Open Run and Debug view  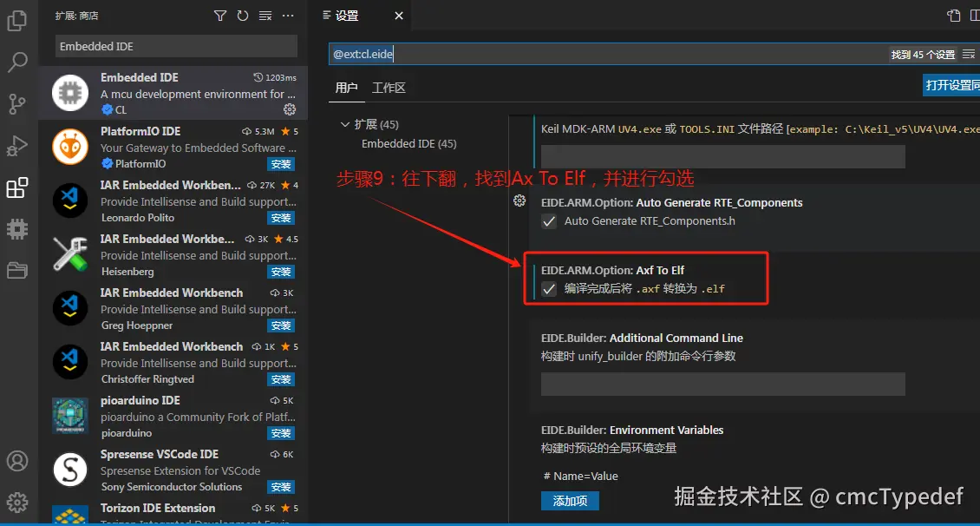[x=16, y=146]
